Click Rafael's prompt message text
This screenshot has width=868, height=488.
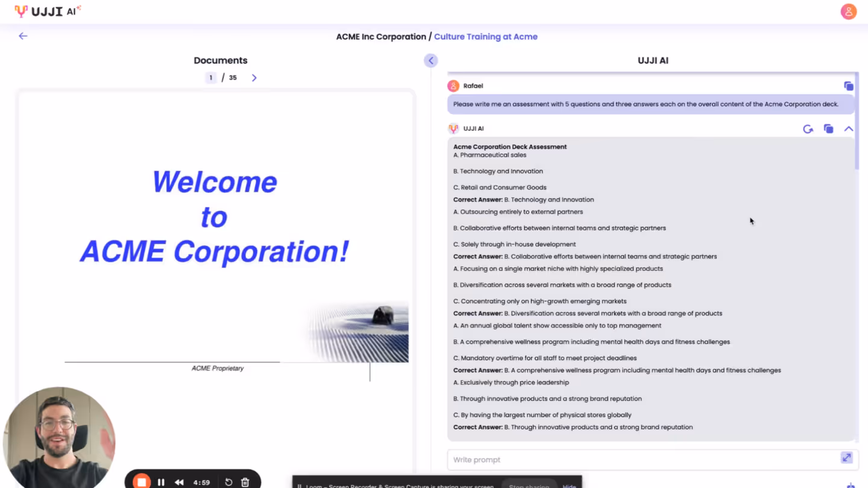[x=646, y=104]
